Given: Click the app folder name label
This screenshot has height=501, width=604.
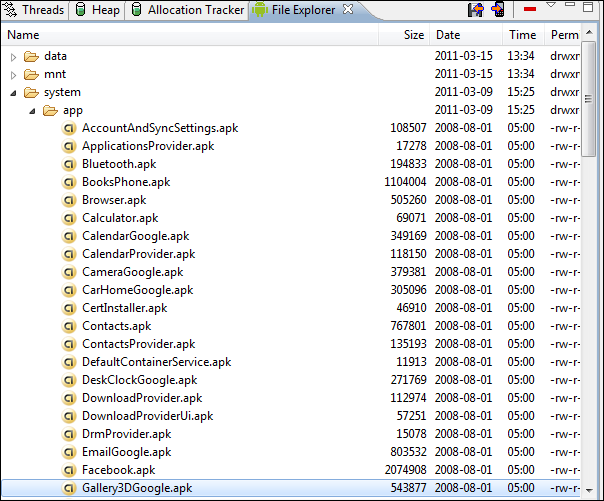Looking at the screenshot, I should (73, 111).
